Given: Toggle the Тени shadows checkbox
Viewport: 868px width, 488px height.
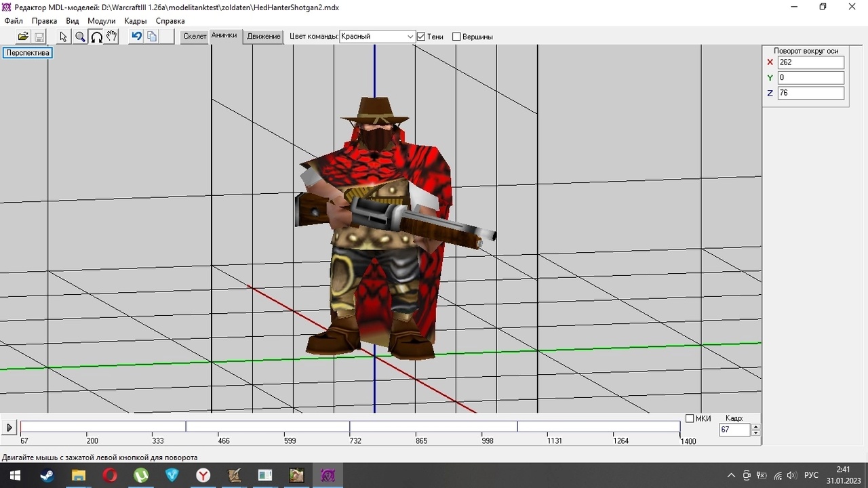Looking at the screenshot, I should coord(421,37).
